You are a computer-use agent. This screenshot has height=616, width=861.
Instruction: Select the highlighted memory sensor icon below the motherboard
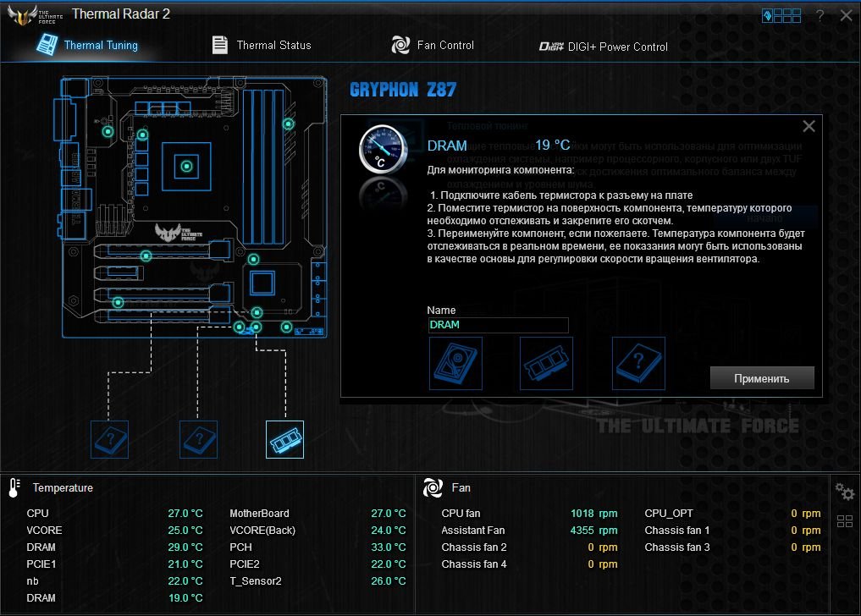(x=284, y=439)
